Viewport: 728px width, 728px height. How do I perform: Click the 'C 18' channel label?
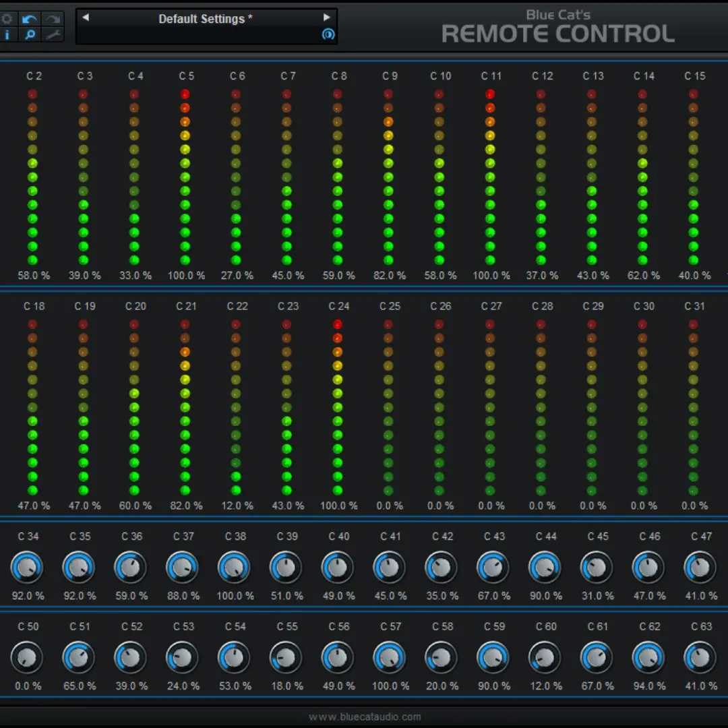click(34, 306)
